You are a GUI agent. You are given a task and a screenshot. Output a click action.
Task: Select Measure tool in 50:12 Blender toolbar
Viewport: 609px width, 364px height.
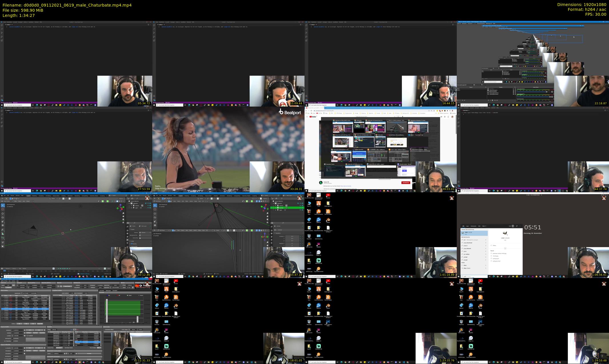tap(3, 234)
